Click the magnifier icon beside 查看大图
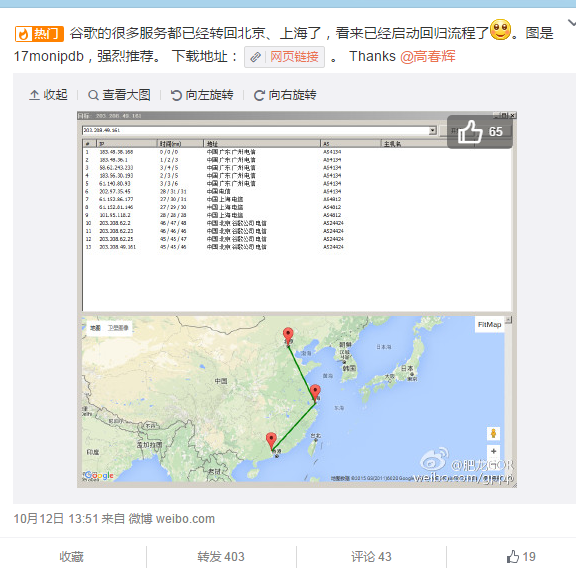Image resolution: width=576 pixels, height=569 pixels. [93, 95]
